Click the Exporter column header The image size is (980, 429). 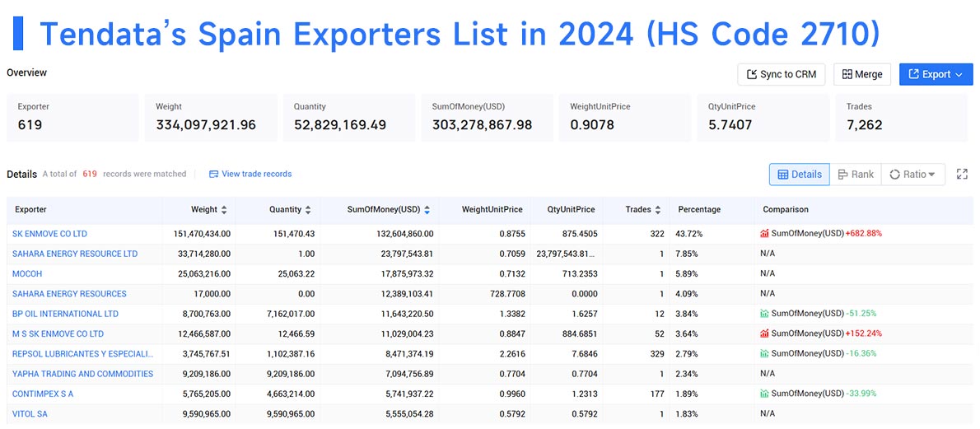(x=85, y=210)
